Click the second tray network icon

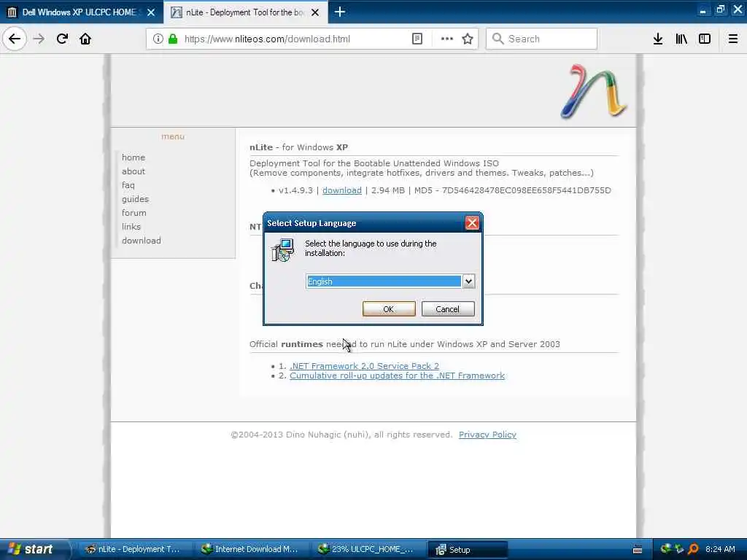(679, 549)
